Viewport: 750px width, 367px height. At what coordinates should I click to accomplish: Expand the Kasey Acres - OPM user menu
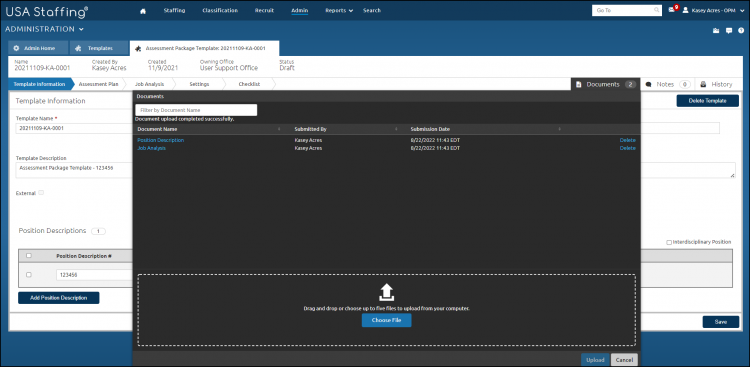718,10
